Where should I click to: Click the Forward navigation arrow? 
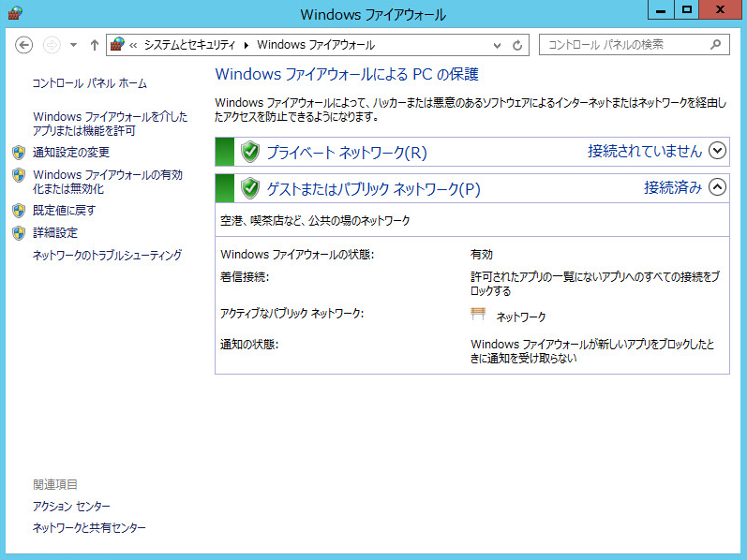52,45
